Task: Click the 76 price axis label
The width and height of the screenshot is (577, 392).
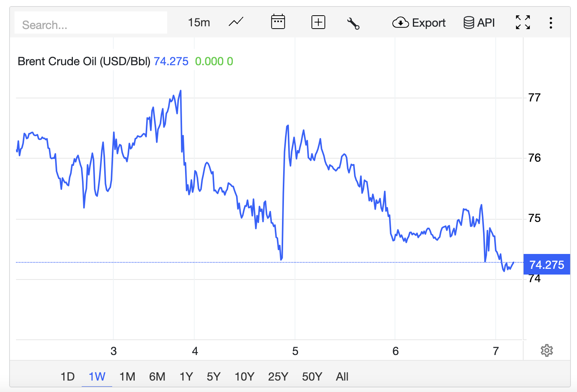Action: (x=534, y=158)
